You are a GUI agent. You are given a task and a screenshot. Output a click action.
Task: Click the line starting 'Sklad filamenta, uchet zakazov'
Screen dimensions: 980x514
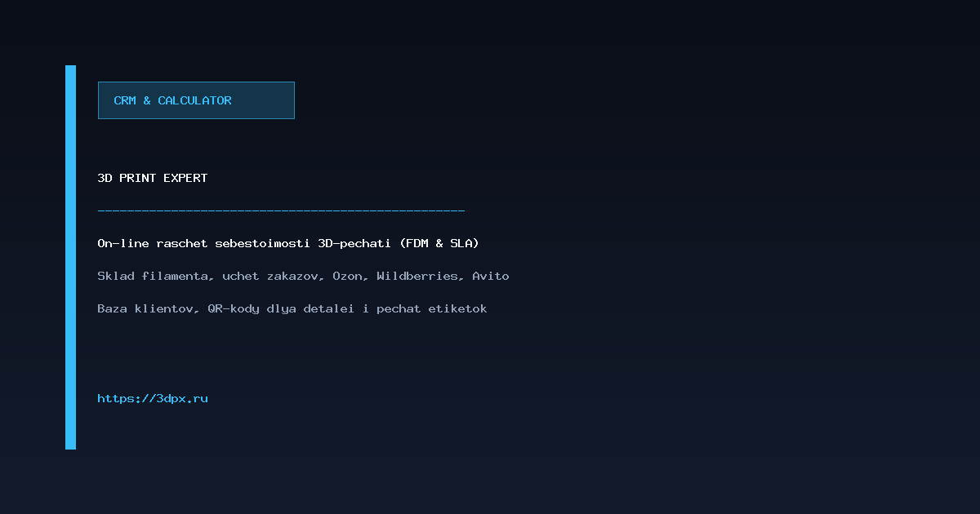click(x=303, y=276)
